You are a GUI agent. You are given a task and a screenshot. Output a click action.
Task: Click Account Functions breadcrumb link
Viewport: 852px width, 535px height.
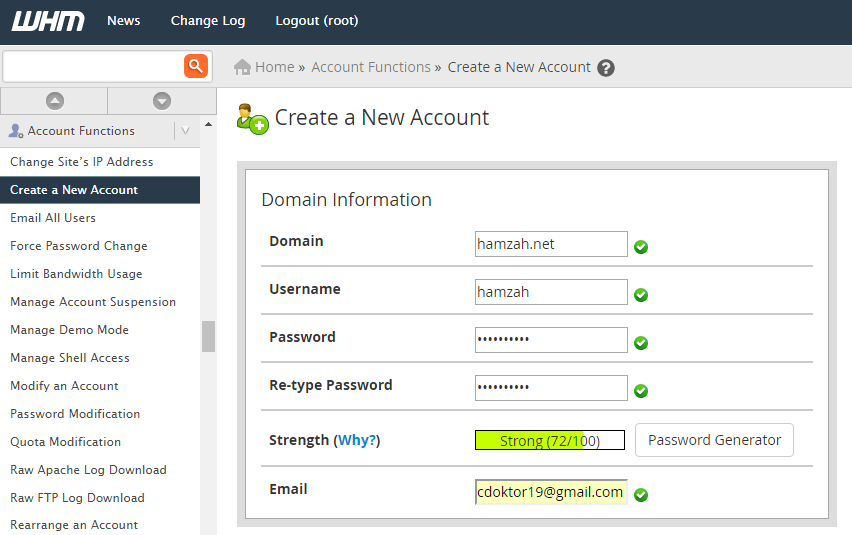[371, 67]
